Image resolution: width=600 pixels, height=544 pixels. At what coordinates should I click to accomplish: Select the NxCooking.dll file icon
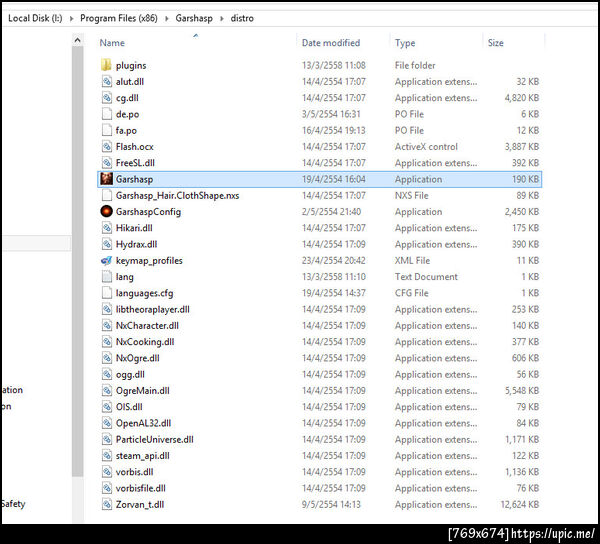106,342
